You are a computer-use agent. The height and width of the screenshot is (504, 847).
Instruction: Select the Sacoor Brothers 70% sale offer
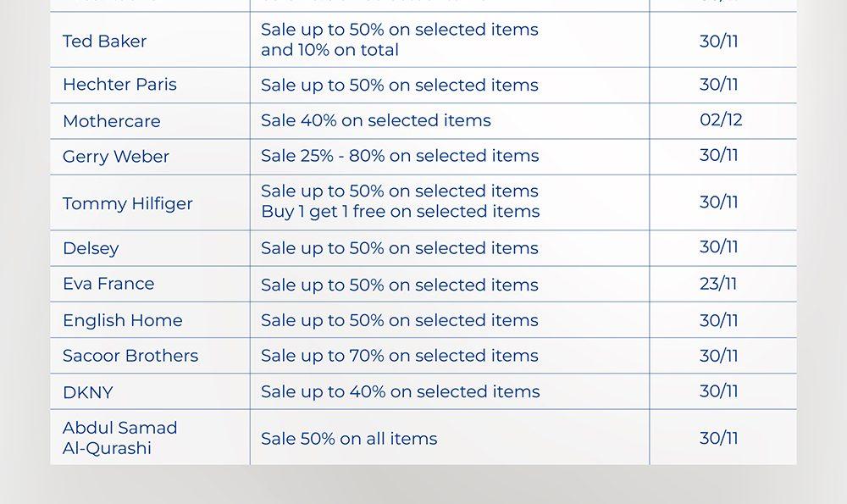400,356
